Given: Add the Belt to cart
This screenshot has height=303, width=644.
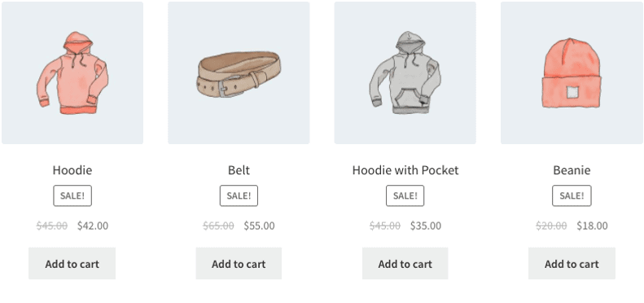Looking at the screenshot, I should tap(239, 264).
